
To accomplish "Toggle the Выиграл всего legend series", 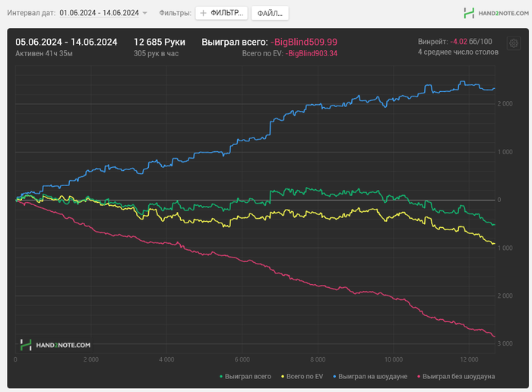I will [x=245, y=376].
